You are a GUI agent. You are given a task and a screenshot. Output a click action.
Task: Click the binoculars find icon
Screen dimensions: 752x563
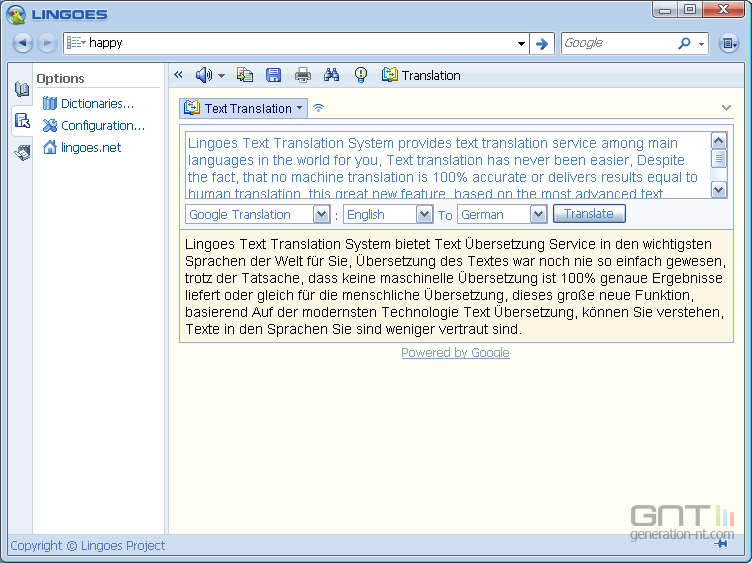(331, 75)
